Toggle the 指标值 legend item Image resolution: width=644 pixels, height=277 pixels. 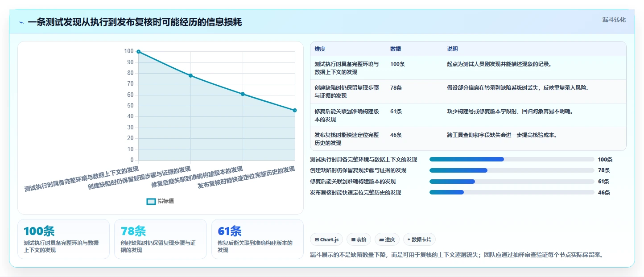coord(161,201)
